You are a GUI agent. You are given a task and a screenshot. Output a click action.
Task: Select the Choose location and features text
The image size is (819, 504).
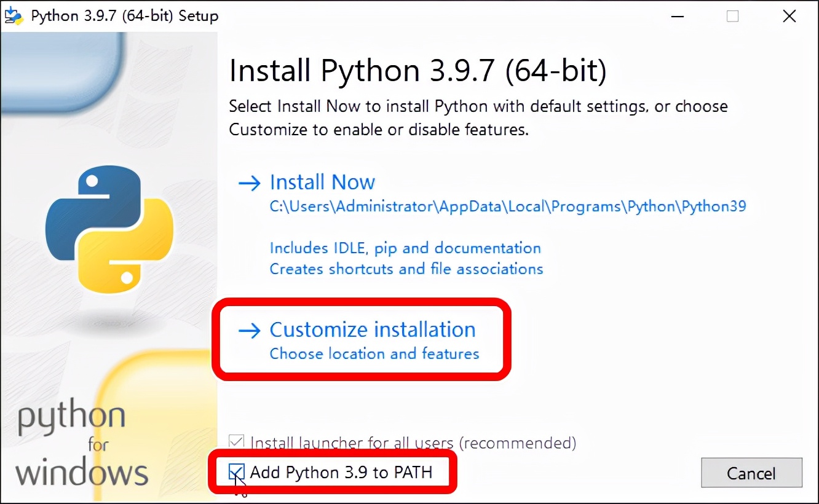click(x=374, y=354)
